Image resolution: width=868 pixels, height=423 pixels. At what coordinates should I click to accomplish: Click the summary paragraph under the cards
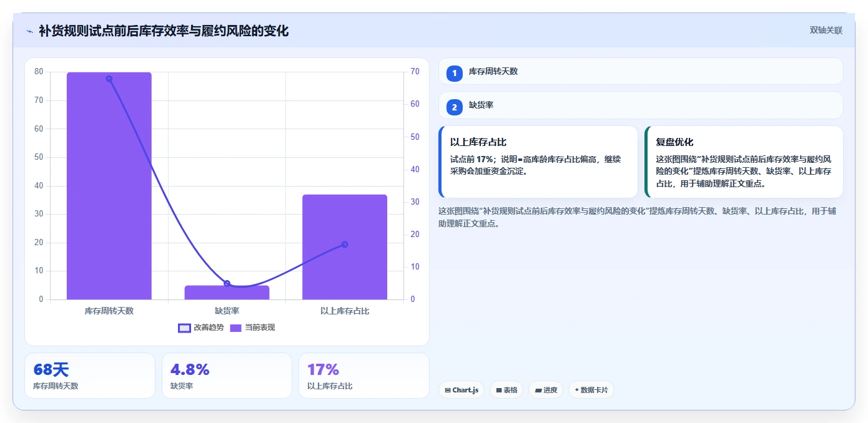click(637, 217)
